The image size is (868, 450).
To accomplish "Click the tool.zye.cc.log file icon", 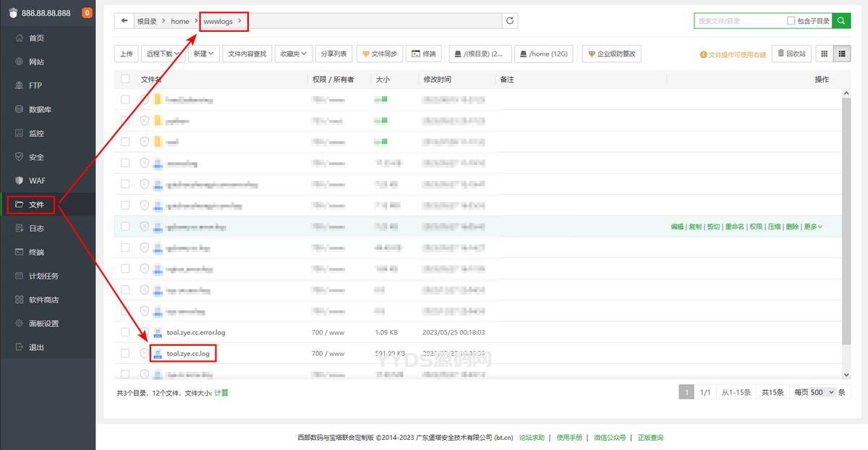I will click(157, 354).
